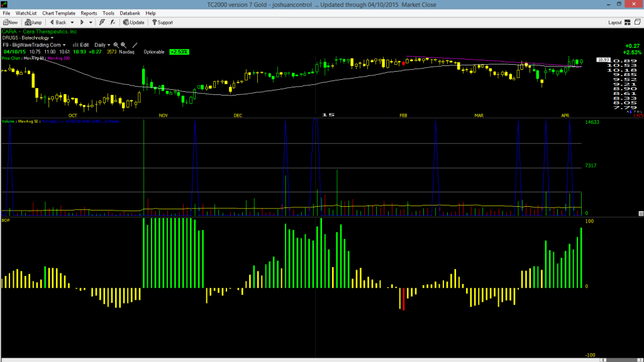Expand the DRUGS - Biotechnology dropdown

click(x=28, y=38)
